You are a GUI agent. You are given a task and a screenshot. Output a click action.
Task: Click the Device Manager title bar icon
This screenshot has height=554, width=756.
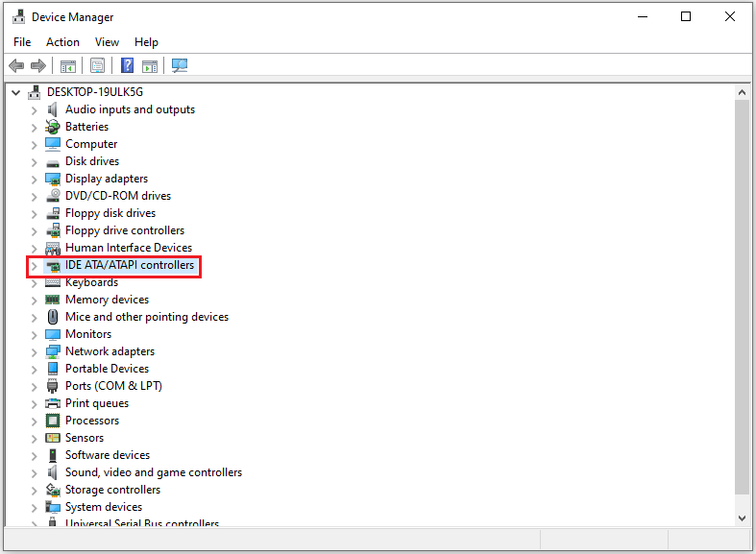[x=19, y=17]
